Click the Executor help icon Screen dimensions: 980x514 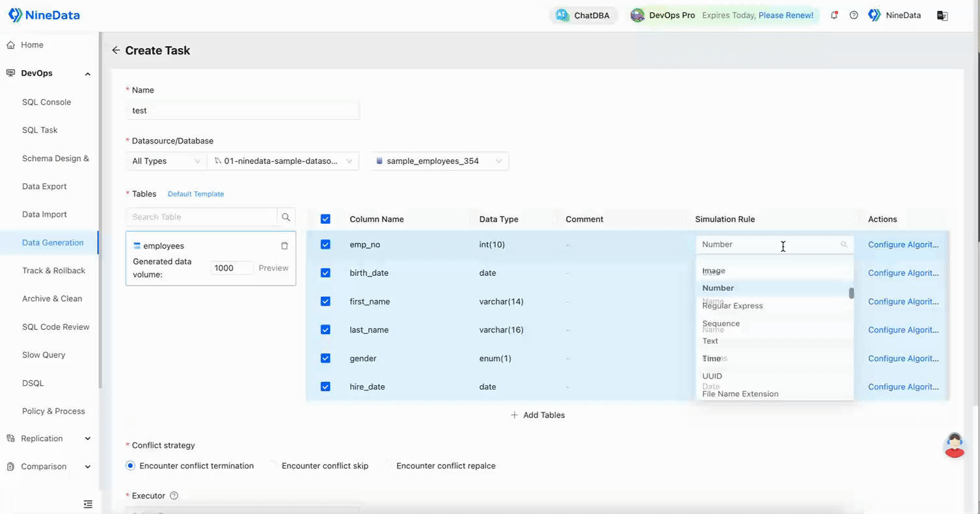click(174, 496)
